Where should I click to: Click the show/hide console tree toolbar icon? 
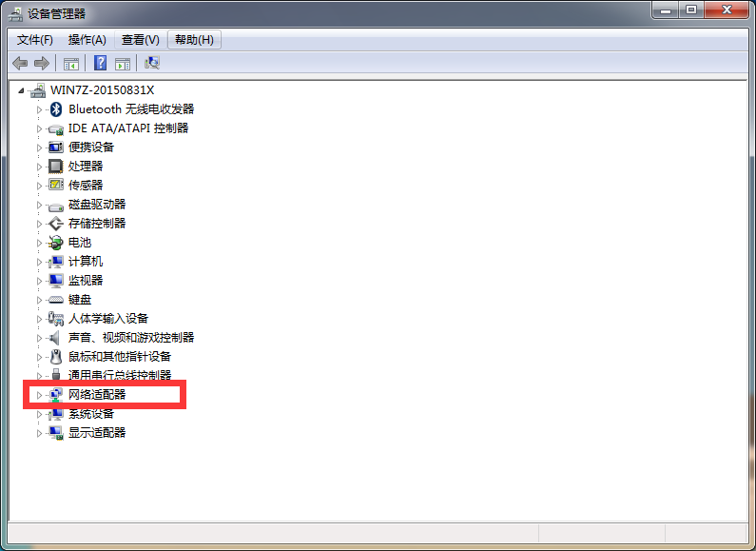click(71, 63)
